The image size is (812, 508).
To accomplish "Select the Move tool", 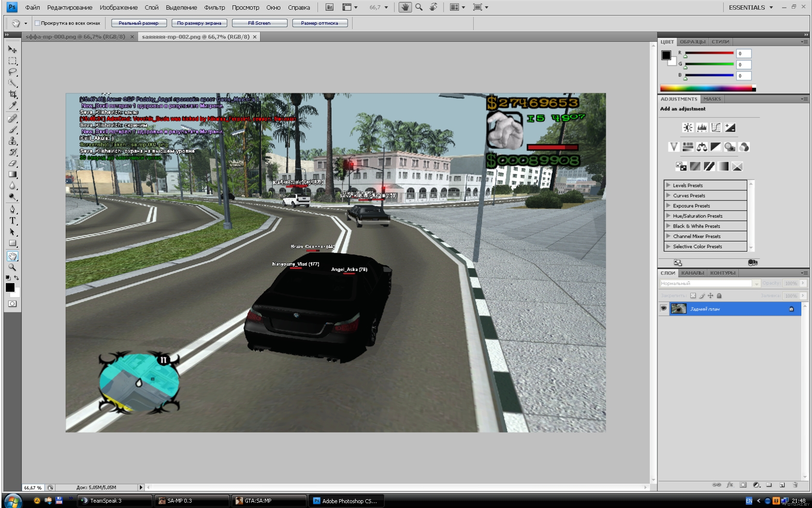I will tap(12, 49).
